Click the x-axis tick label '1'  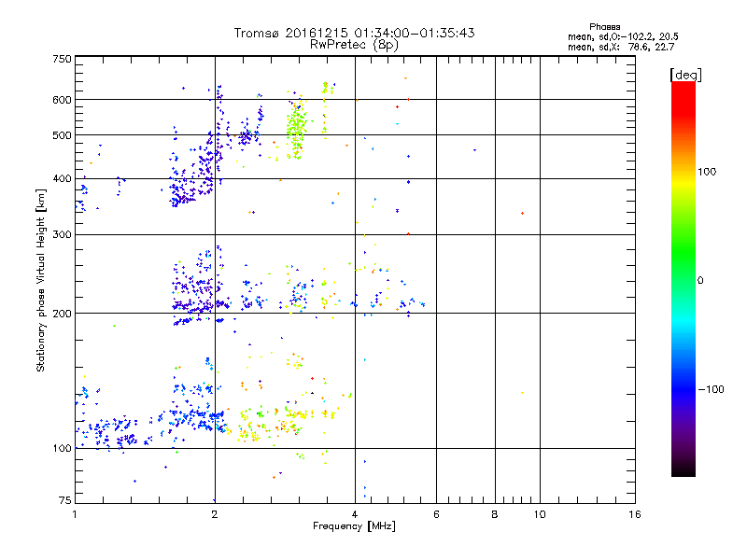[75, 514]
